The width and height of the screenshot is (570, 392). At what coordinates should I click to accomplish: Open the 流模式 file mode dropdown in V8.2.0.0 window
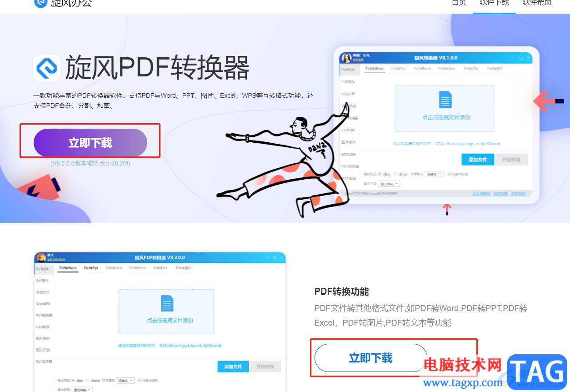[x=125, y=380]
